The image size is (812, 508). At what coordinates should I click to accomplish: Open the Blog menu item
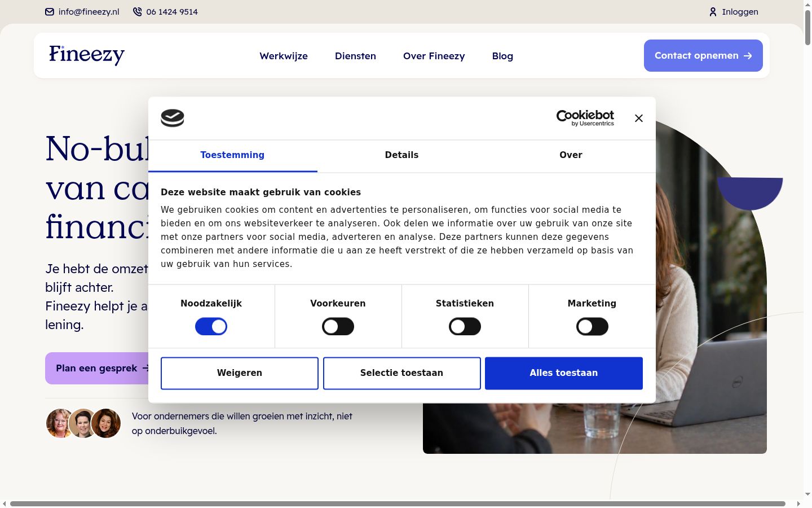(x=502, y=56)
